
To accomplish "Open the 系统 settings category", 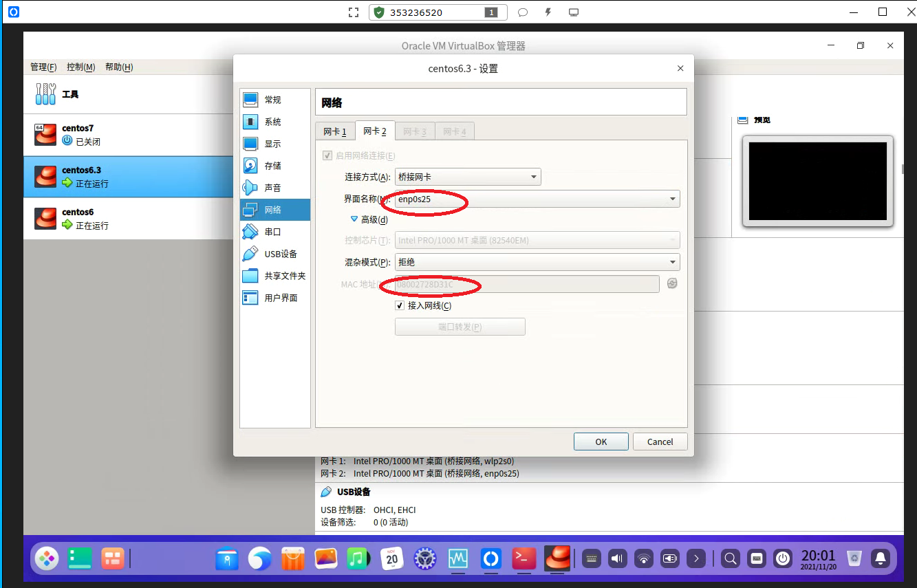I will [275, 122].
